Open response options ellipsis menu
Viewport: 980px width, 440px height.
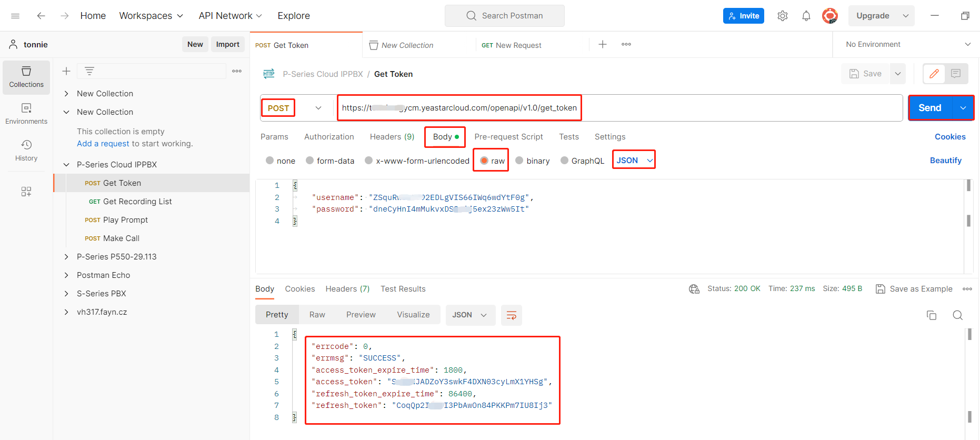(x=967, y=289)
